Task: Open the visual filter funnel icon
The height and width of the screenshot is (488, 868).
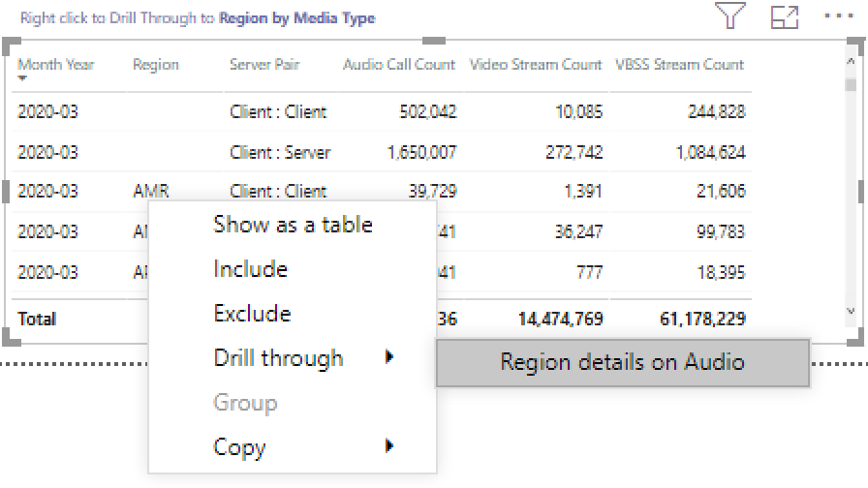Action: click(730, 15)
